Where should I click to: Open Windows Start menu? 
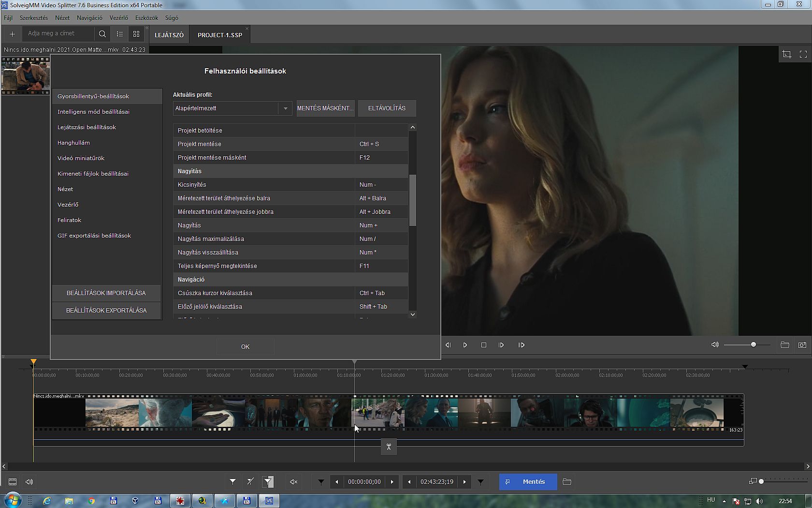[13, 500]
